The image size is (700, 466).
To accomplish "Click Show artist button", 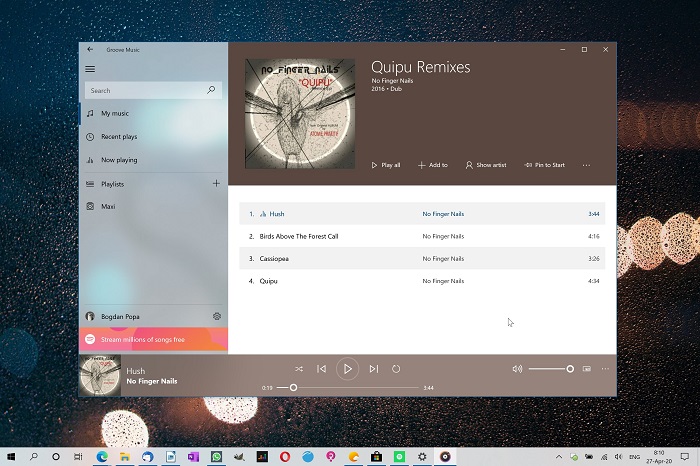I will click(x=486, y=165).
